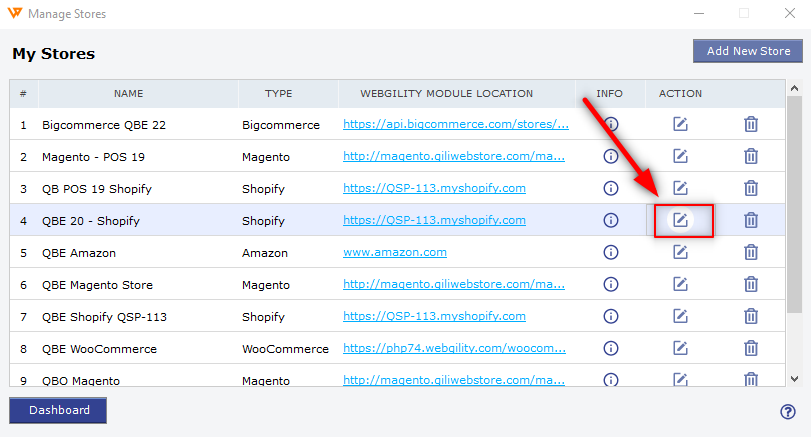Delete the QBE WooCommerce store
The image size is (811, 437).
[750, 348]
